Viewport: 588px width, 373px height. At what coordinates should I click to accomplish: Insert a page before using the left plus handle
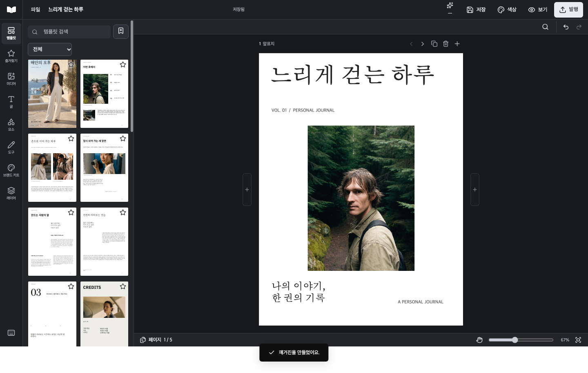point(247,190)
